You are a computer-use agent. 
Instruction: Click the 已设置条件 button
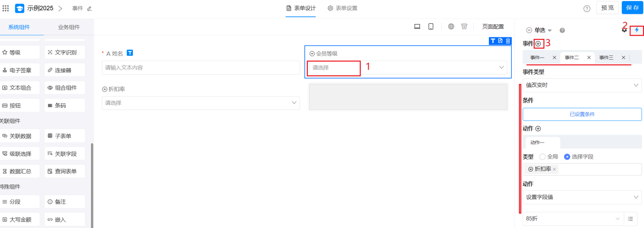pyautogui.click(x=582, y=114)
